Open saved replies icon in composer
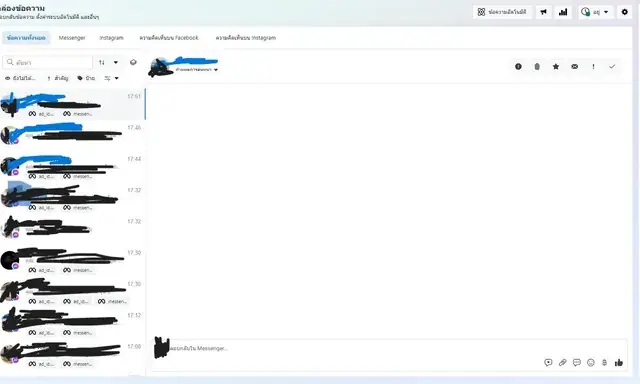The width and height of the screenshot is (640, 384). point(548,362)
